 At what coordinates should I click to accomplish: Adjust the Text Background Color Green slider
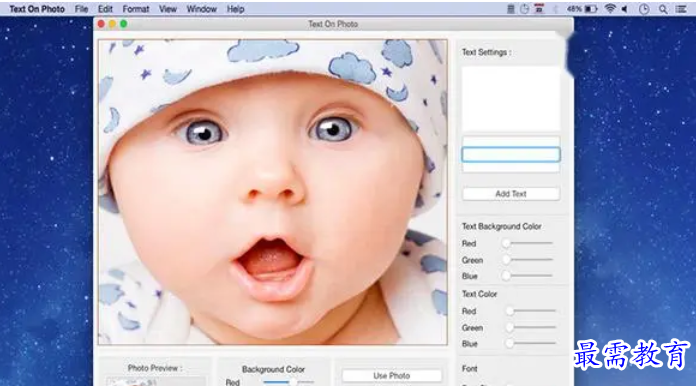point(528,260)
